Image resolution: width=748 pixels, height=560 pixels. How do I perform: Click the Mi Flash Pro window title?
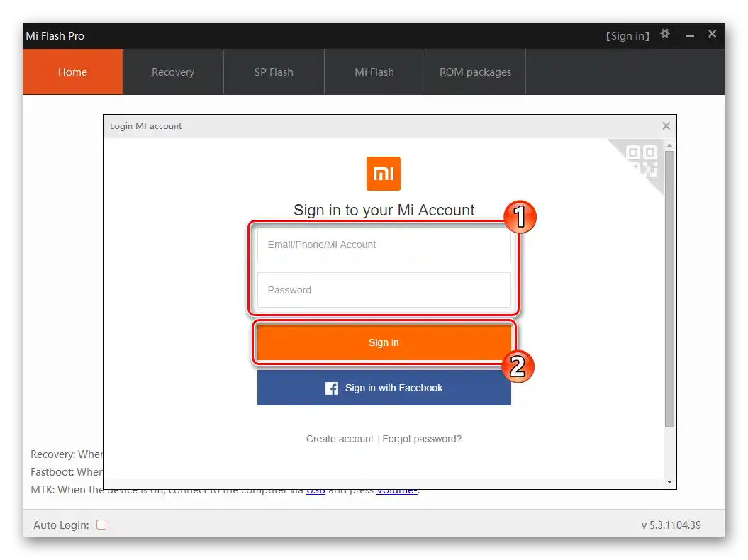[55, 35]
